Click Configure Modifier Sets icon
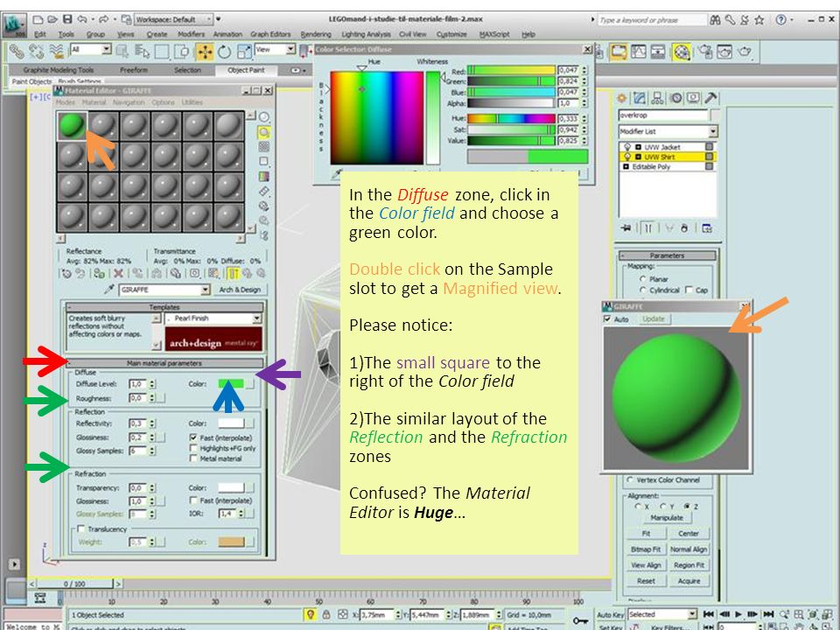The width and height of the screenshot is (840, 630). tap(707, 228)
